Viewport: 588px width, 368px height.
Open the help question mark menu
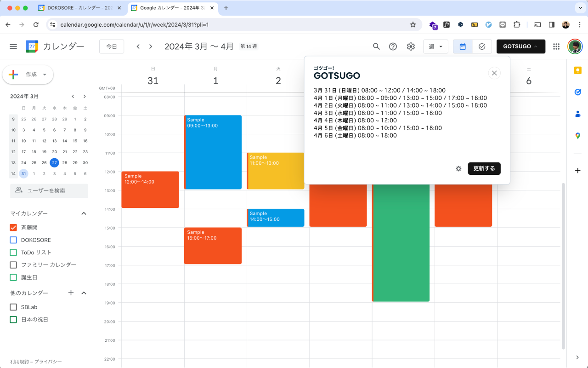(x=393, y=46)
